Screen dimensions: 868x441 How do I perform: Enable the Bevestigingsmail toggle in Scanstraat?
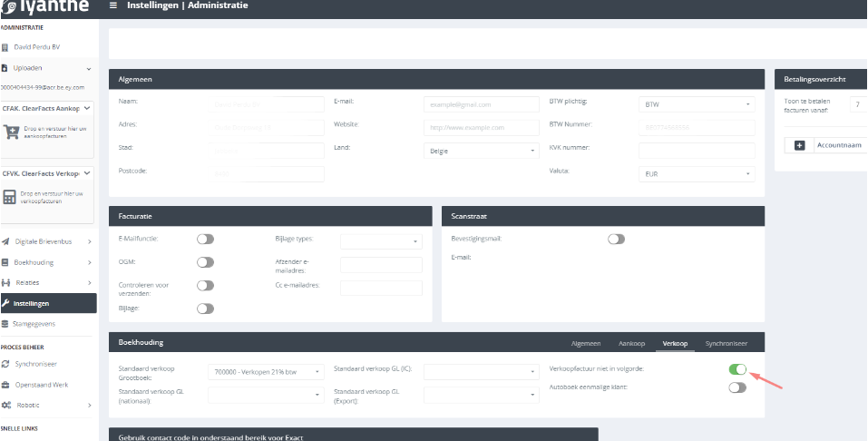(x=617, y=240)
